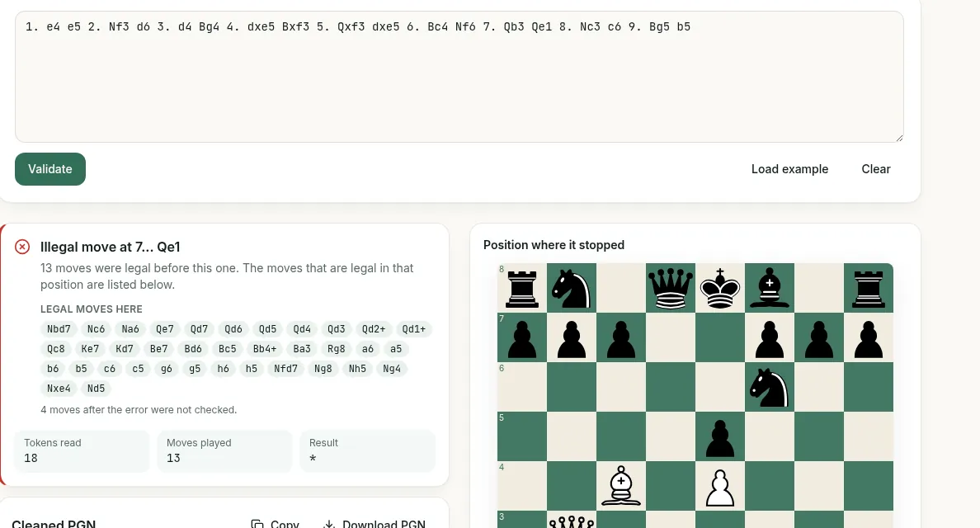This screenshot has height=528, width=980.
Task: Click legal move chip Qd1+
Action: point(414,329)
